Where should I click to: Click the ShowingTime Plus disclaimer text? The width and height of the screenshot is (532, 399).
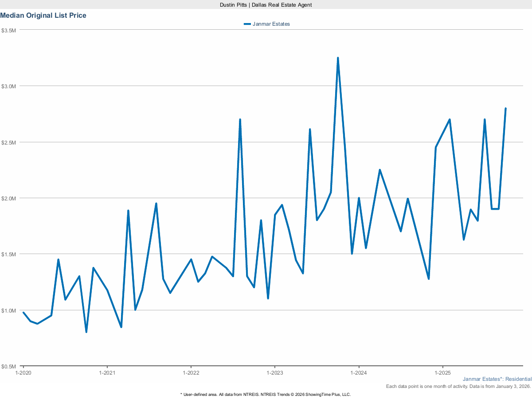tap(265, 394)
